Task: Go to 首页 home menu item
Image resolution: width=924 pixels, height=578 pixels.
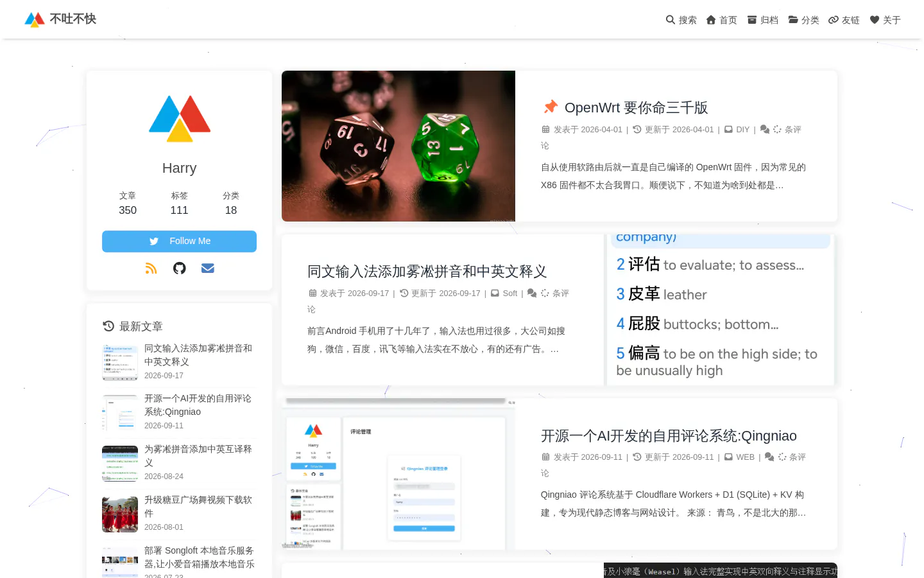Action: (x=722, y=20)
